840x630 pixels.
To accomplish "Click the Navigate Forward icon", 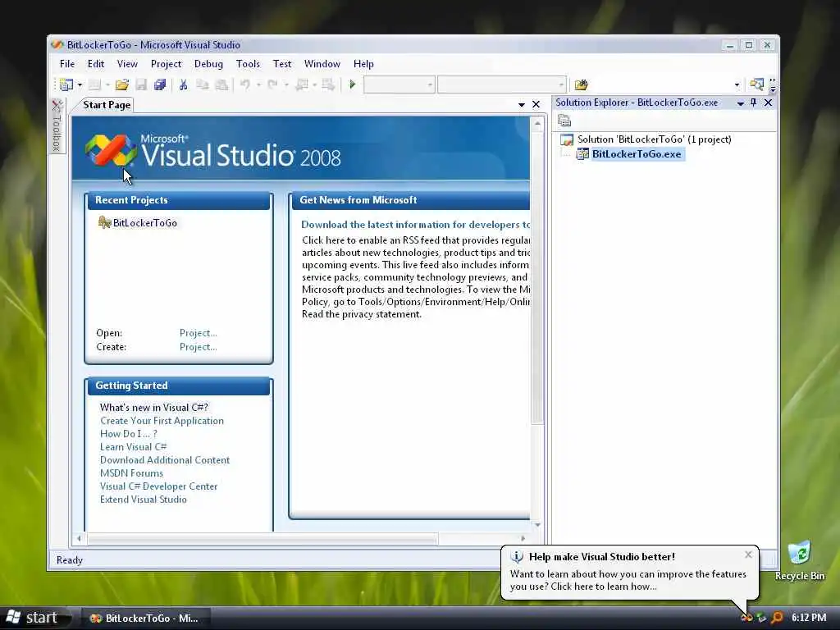I will (x=328, y=84).
